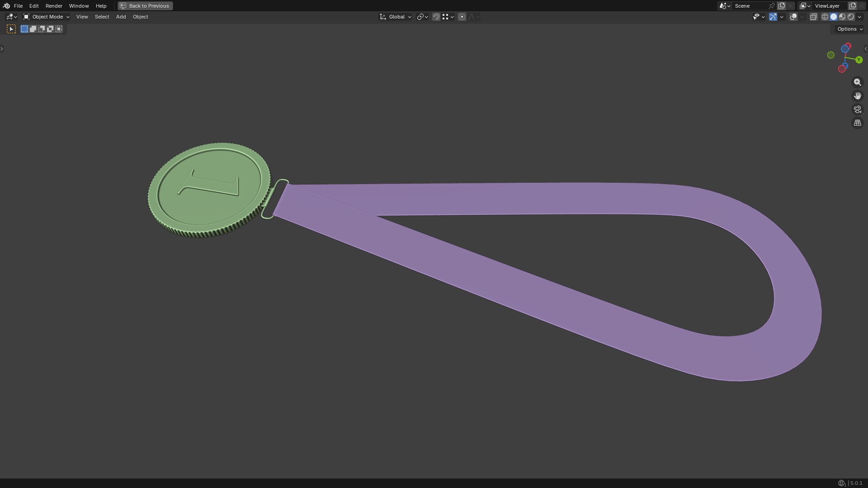This screenshot has width=868, height=488.
Task: Toggle proportional editing icon
Action: click(462, 17)
